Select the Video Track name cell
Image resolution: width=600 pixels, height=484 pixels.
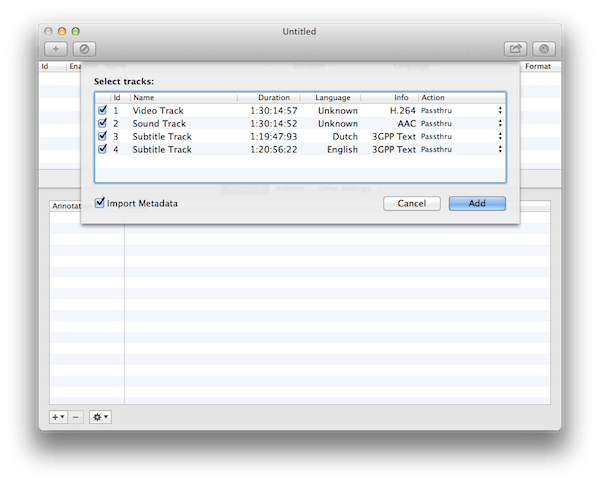[158, 111]
